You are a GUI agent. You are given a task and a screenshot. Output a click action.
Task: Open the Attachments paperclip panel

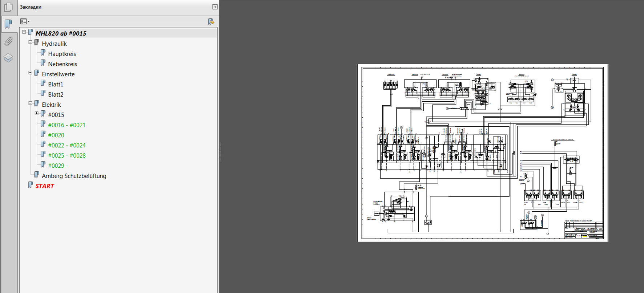tap(8, 41)
